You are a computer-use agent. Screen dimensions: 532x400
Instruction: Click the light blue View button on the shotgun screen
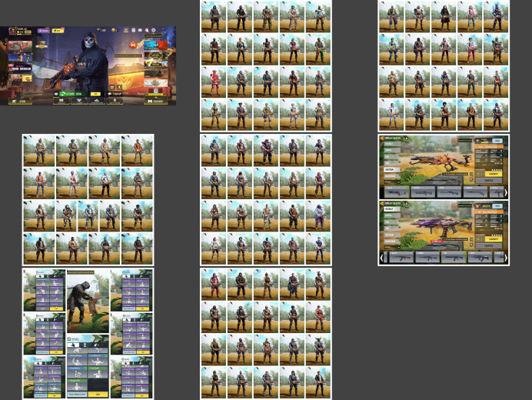point(497,141)
